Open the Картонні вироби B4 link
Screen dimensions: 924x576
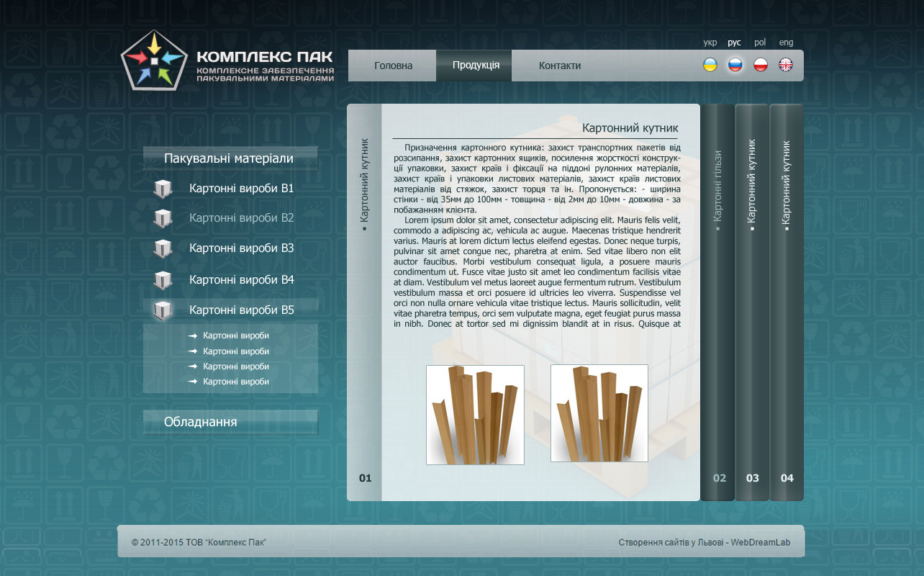[x=241, y=279]
